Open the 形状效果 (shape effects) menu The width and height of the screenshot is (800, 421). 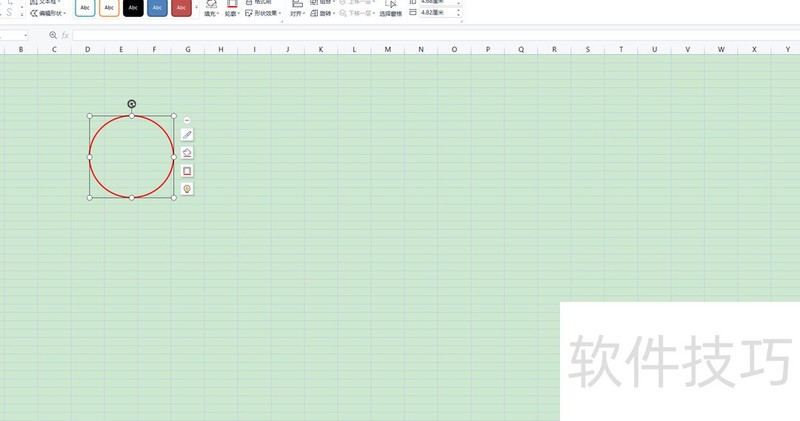[x=263, y=13]
